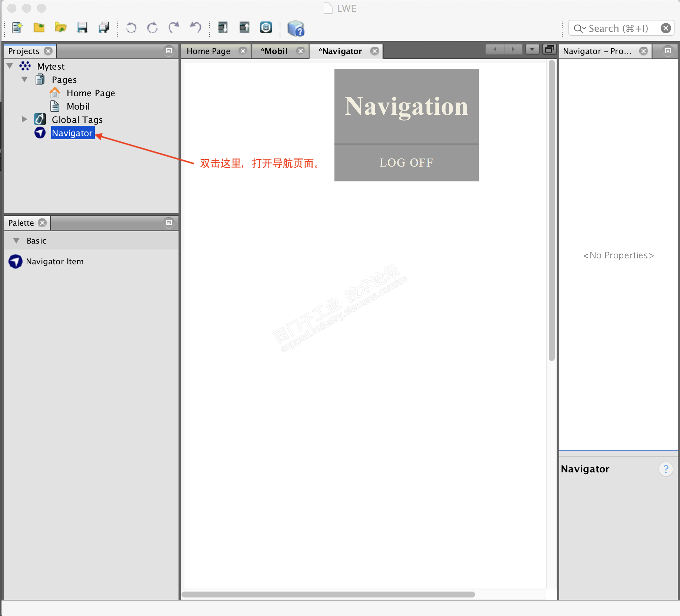Collapse the Basic palette category

(x=16, y=241)
